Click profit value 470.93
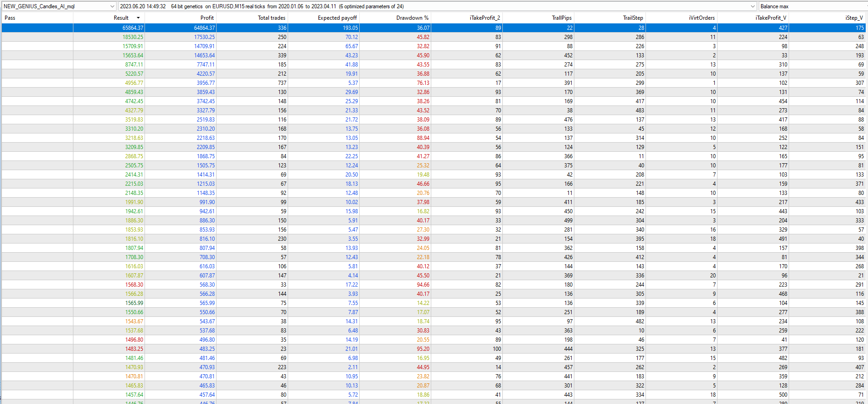Image resolution: width=868 pixels, height=404 pixels. 207,367
